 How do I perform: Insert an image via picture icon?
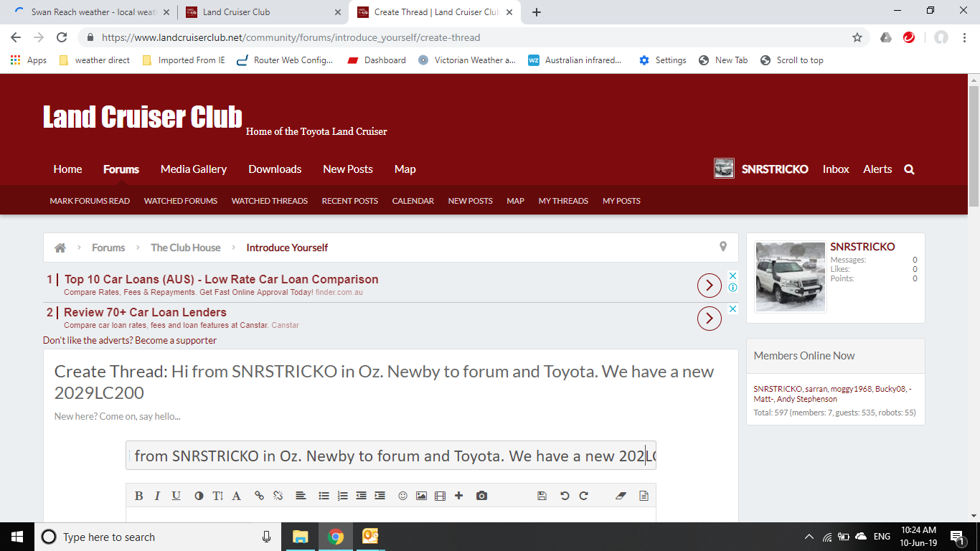point(422,496)
